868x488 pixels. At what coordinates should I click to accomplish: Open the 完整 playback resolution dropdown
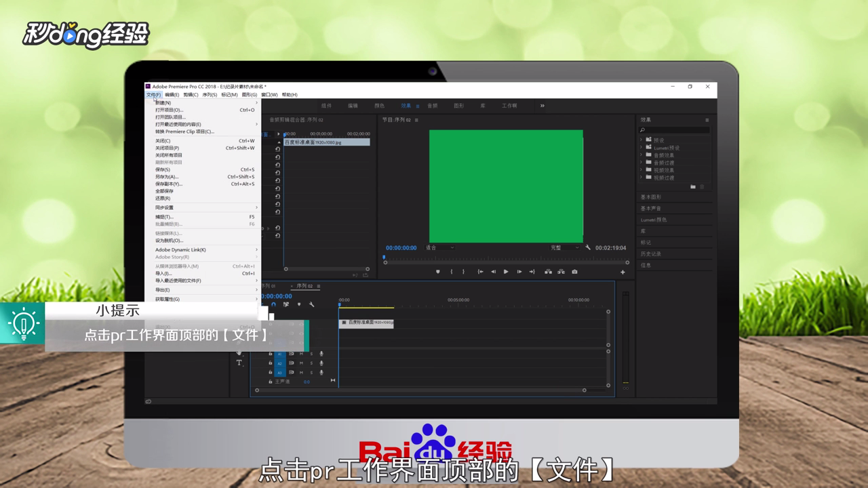click(564, 248)
